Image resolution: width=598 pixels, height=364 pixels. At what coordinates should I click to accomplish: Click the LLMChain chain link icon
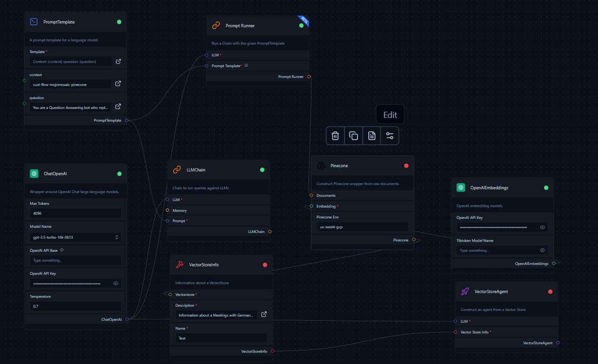click(177, 170)
